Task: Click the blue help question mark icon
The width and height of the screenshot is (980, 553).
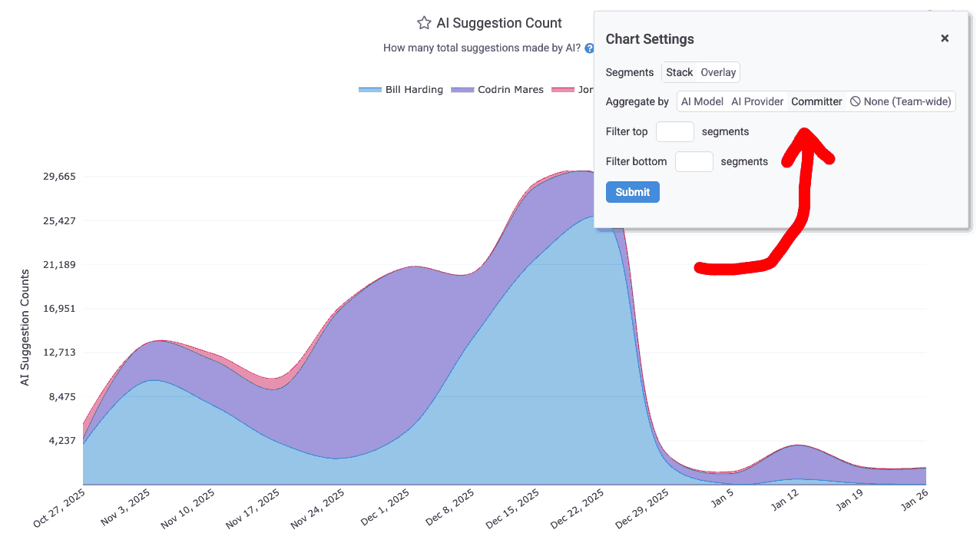Action: [x=589, y=48]
